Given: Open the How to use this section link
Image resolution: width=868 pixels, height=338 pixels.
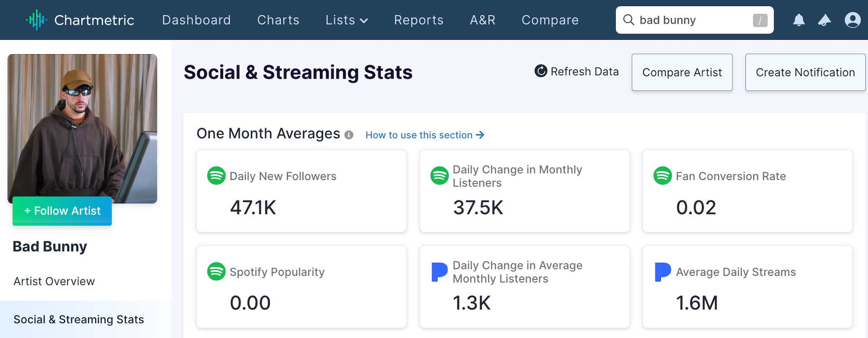Looking at the screenshot, I should pos(425,135).
